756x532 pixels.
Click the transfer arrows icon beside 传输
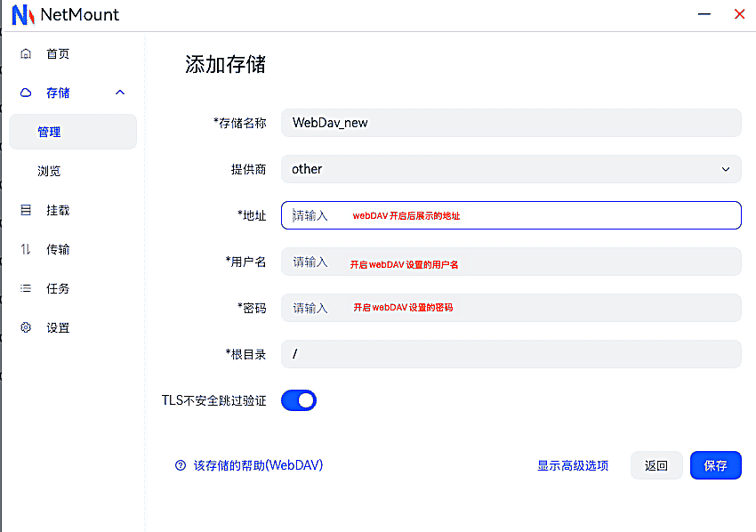pyautogui.click(x=26, y=249)
